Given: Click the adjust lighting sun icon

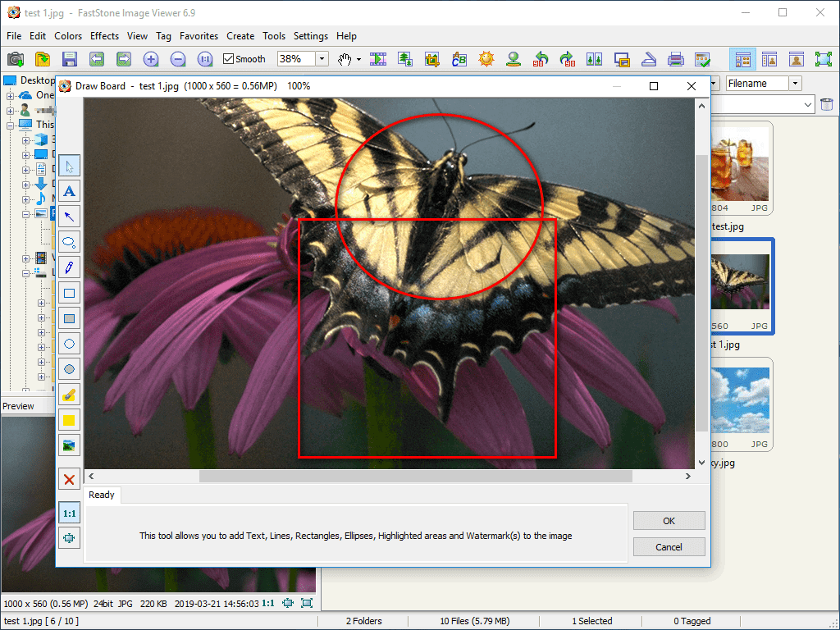Looking at the screenshot, I should click(486, 59).
